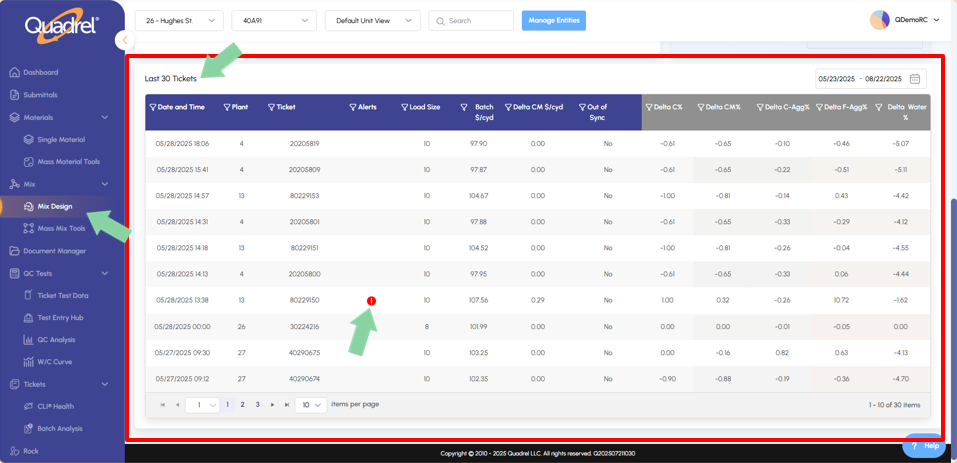Select Batch Analysis in sidebar
This screenshot has width=957, height=463.
60,429
